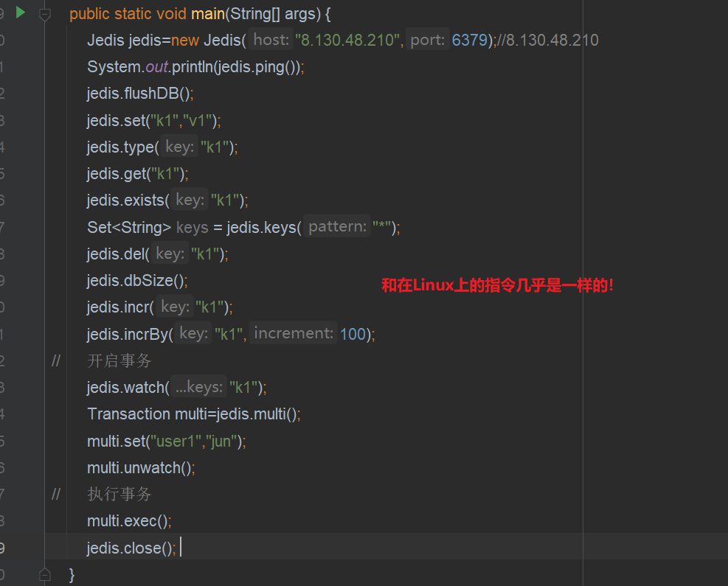Click the jedis.flushDB() statement
The width and height of the screenshot is (728, 586).
140,94
